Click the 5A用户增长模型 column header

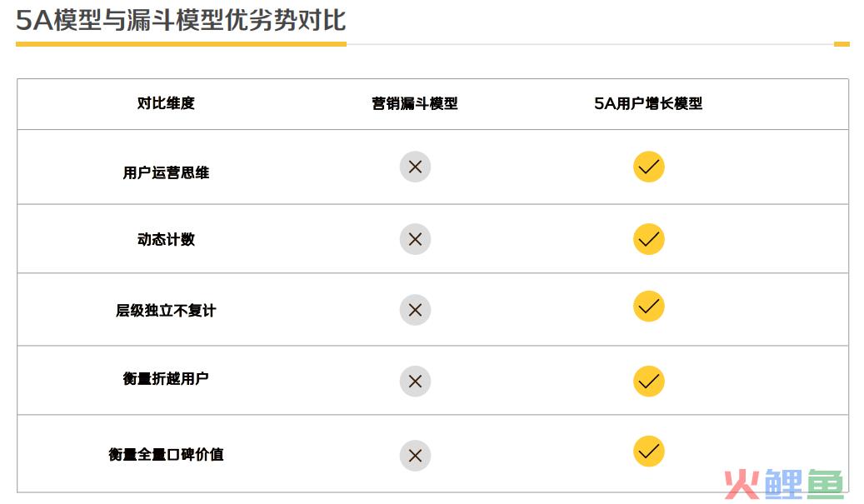tap(648, 103)
